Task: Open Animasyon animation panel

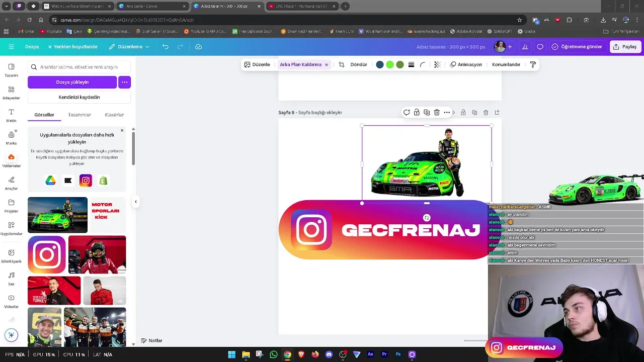Action: [x=466, y=64]
